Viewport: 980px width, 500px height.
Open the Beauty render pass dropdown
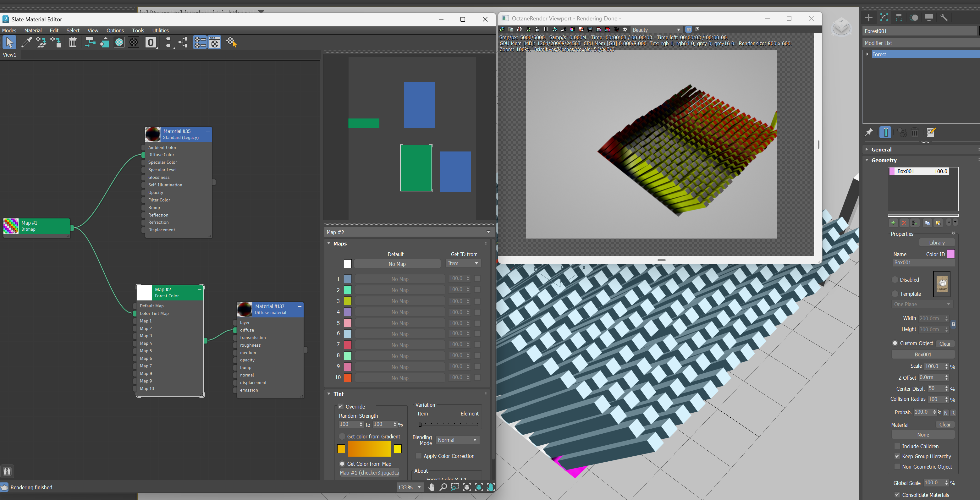click(x=656, y=30)
